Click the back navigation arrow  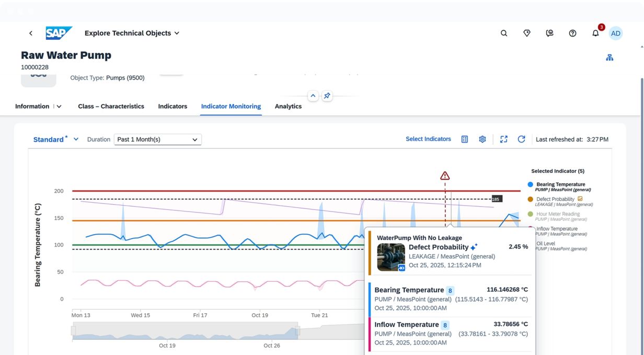31,33
